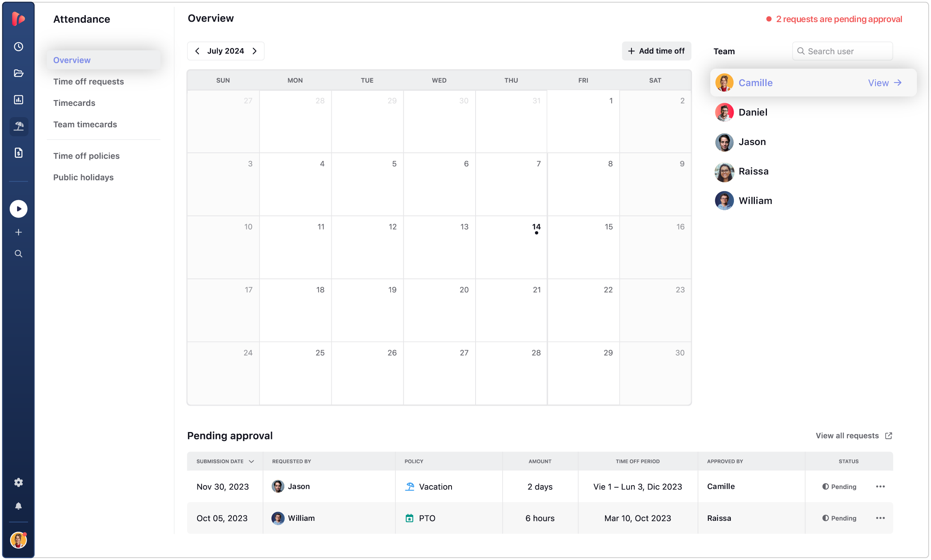Open the sidebar search magnifier icon
931x560 pixels.
click(18, 254)
